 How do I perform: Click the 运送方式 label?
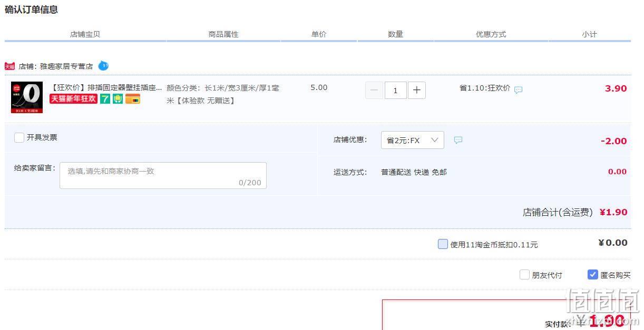[x=350, y=172]
